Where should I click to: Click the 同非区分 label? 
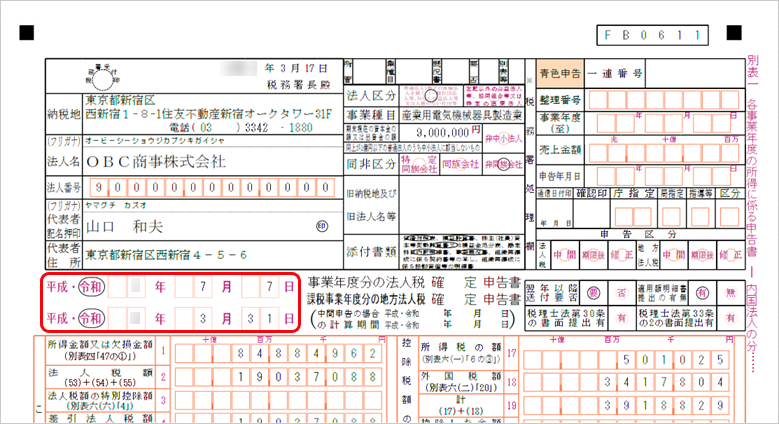371,164
